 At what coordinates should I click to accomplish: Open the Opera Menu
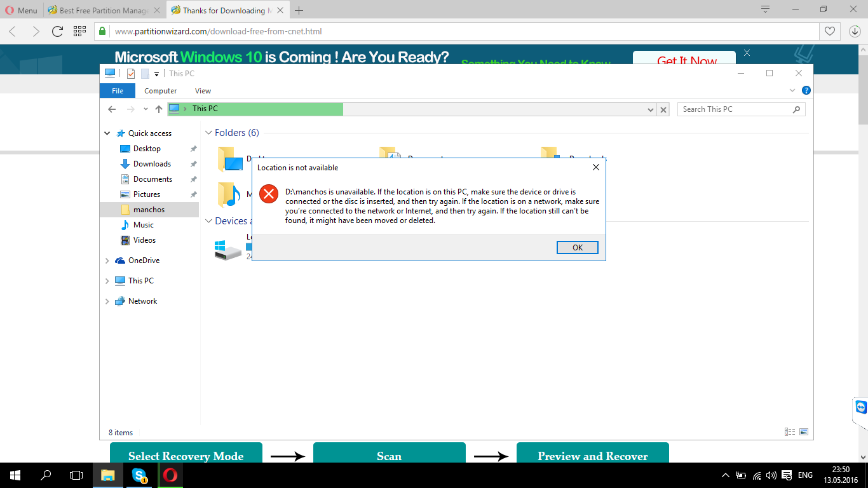[21, 10]
